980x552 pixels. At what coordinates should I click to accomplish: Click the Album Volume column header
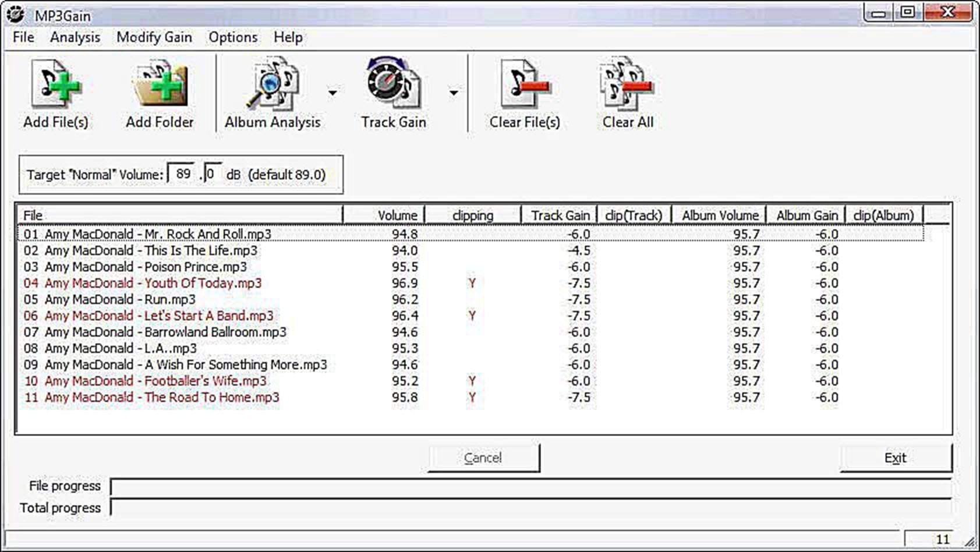pos(720,215)
